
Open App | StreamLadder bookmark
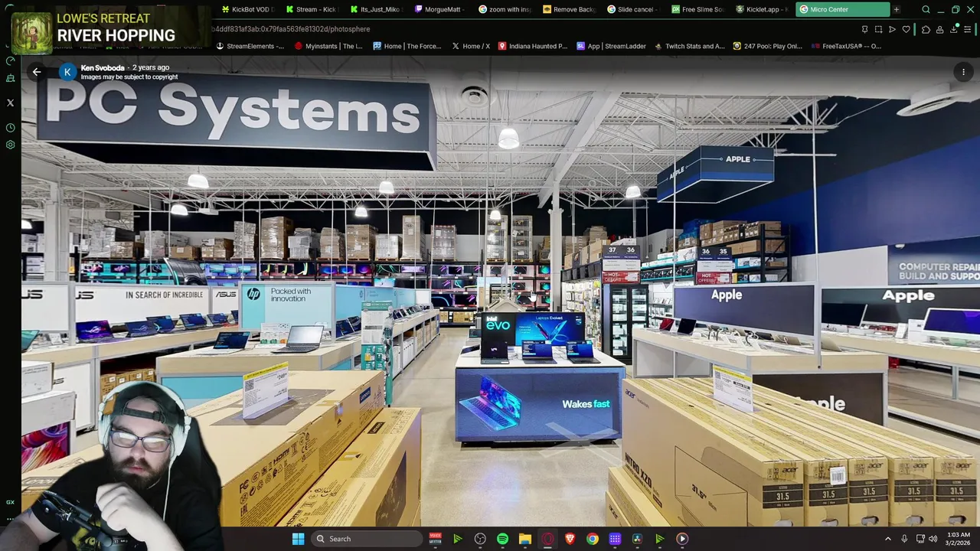(611, 46)
